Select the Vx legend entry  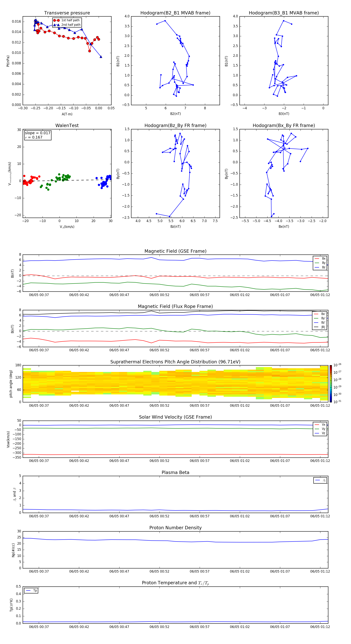(320, 424)
